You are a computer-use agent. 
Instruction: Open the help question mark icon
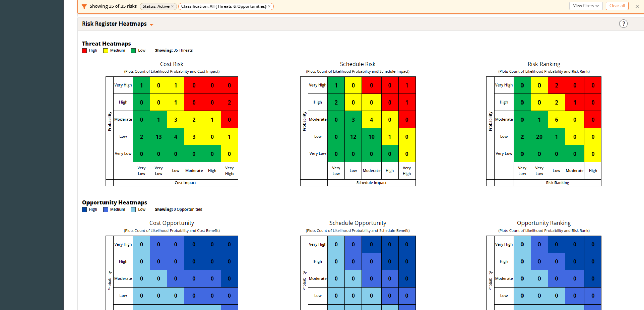coord(623,24)
